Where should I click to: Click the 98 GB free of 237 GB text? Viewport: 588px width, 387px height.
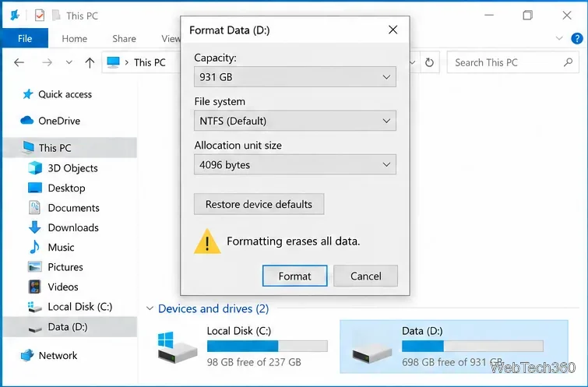click(254, 362)
